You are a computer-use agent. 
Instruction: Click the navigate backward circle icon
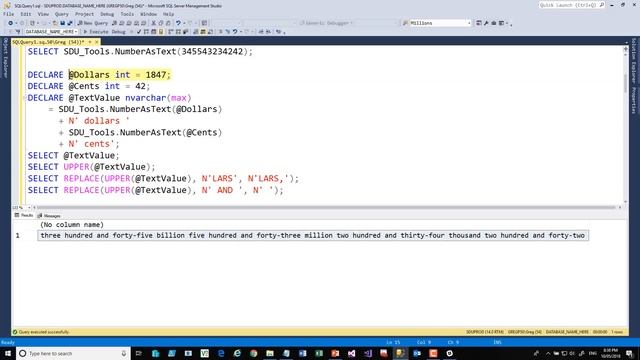pyautogui.click(x=11, y=23)
